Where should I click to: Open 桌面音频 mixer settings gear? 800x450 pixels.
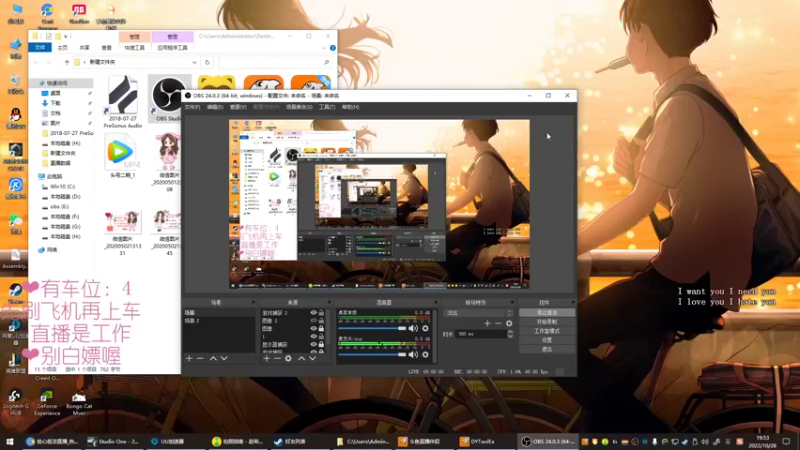(426, 329)
